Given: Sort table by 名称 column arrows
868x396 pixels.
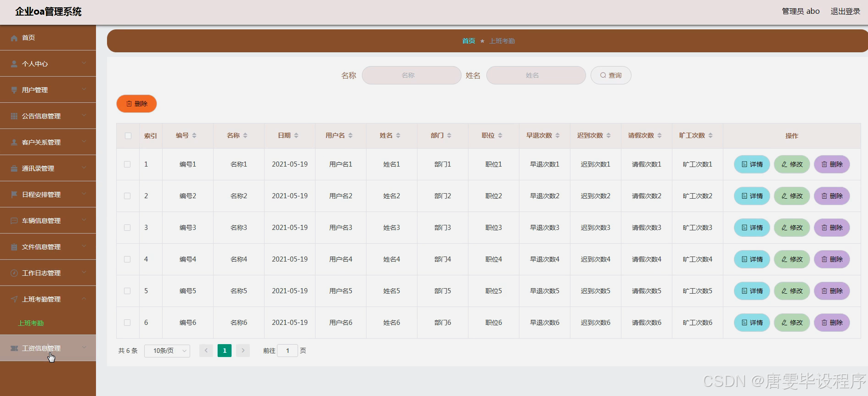Looking at the screenshot, I should (x=245, y=136).
